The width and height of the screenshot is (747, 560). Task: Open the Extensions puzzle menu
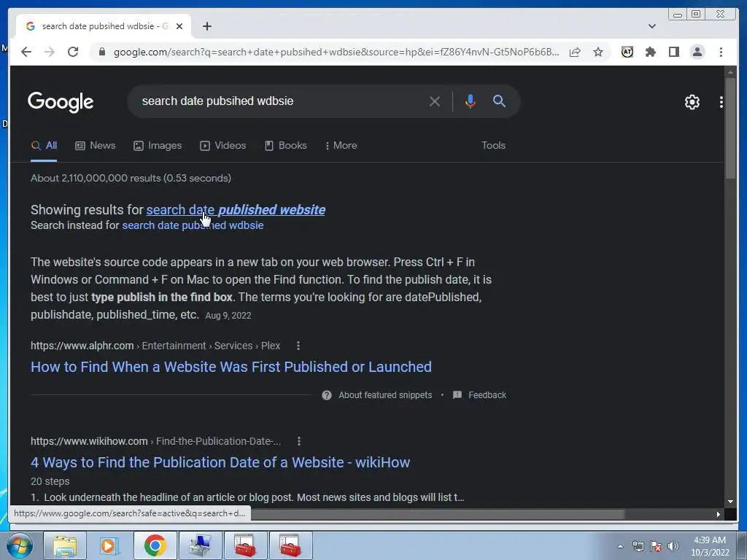(650, 52)
